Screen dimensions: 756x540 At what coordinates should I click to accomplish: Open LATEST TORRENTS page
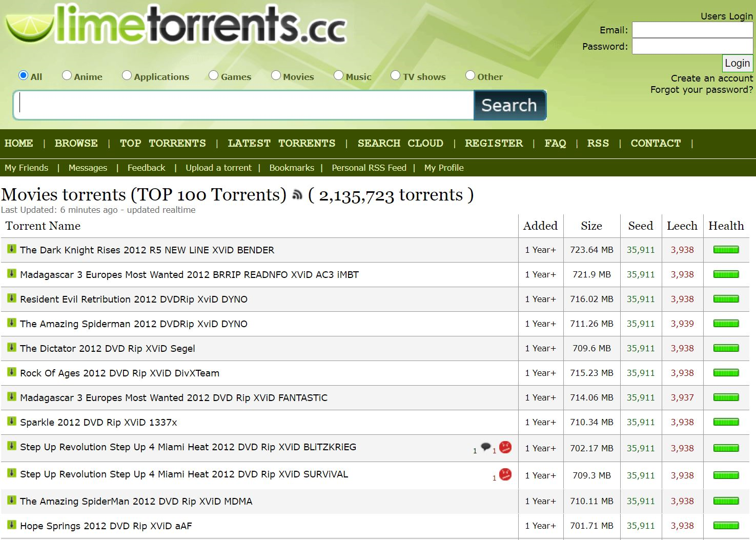point(282,143)
